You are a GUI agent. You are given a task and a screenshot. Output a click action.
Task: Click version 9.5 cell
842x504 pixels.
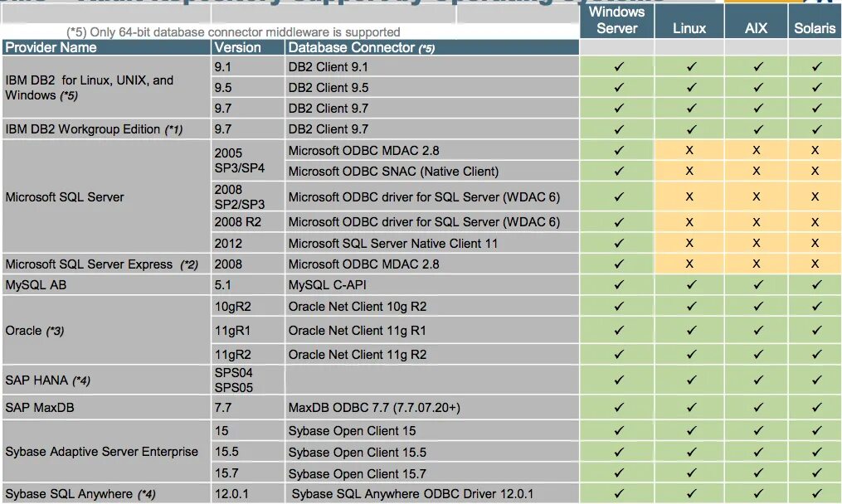click(x=247, y=88)
